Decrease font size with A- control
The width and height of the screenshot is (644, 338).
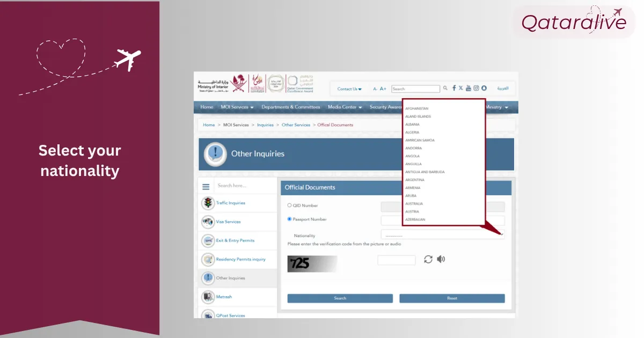point(375,89)
